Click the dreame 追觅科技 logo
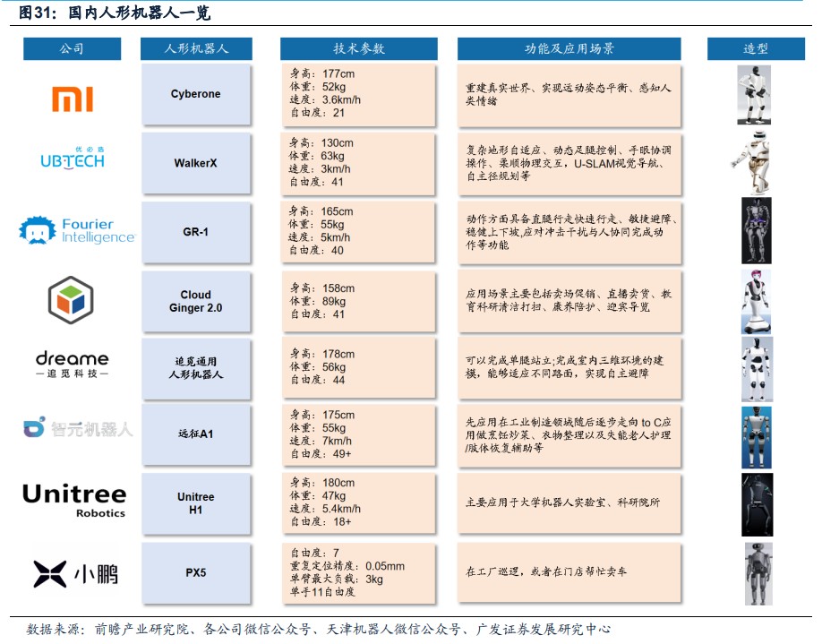 point(73,363)
